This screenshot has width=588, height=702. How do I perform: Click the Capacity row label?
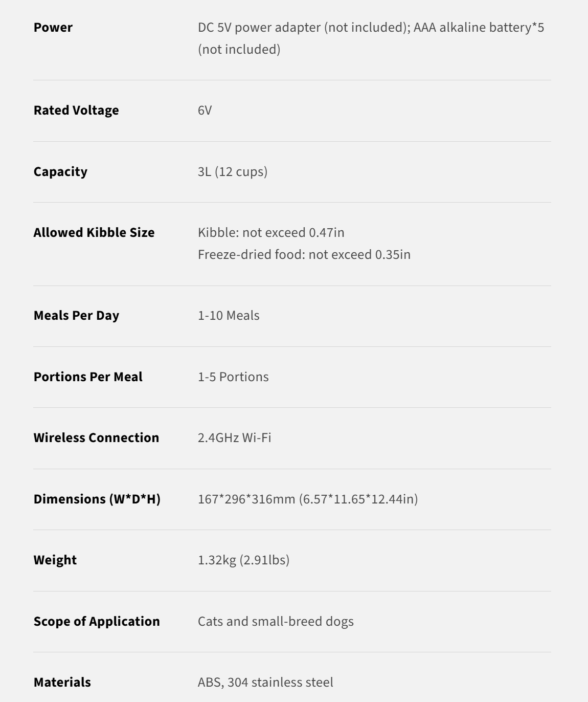coord(60,172)
